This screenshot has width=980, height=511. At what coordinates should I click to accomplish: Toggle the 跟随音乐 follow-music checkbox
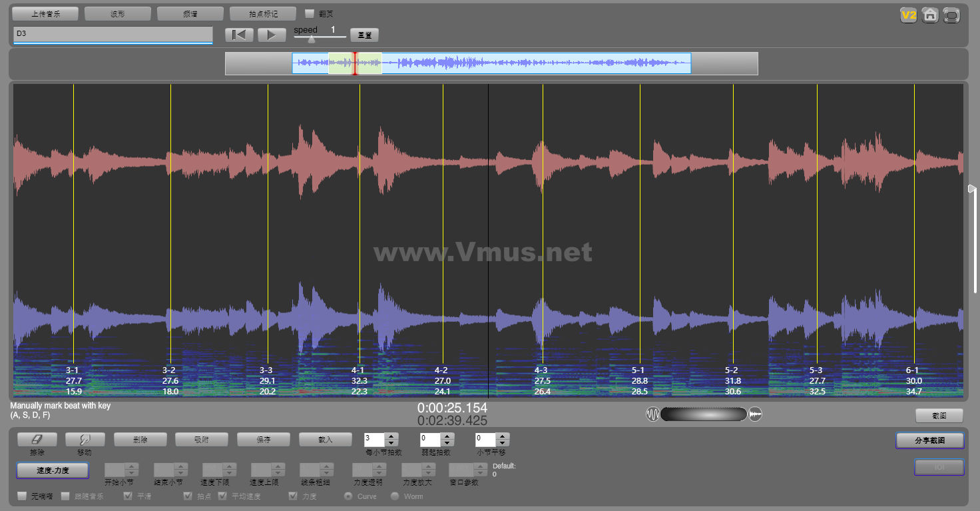65,496
